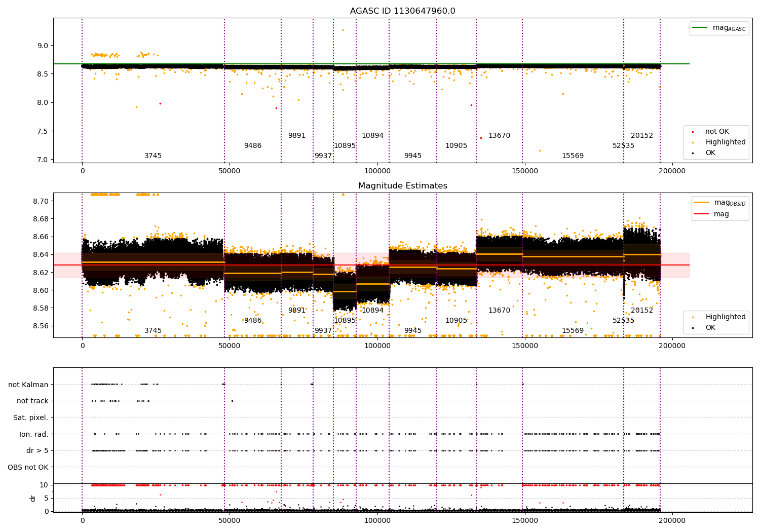Click the 9.0 tick on top plot y-axis
The width and height of the screenshot is (760, 532).
[43, 46]
